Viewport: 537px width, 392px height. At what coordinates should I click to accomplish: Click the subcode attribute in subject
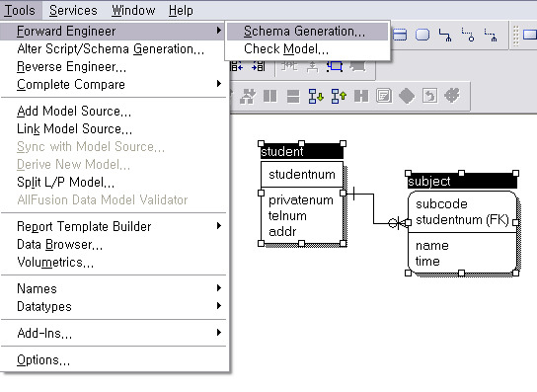point(441,204)
